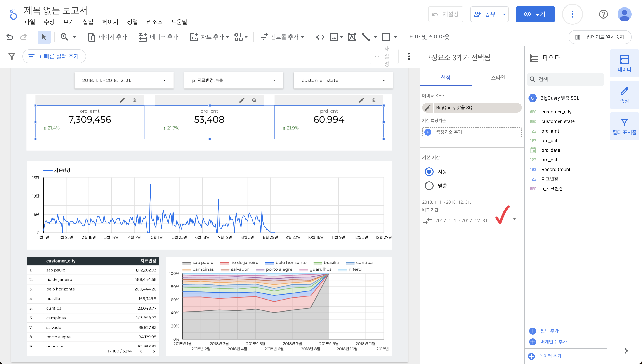642x364 pixels.
Task: Open the 2018 date range picker dropdown
Action: (x=124, y=80)
